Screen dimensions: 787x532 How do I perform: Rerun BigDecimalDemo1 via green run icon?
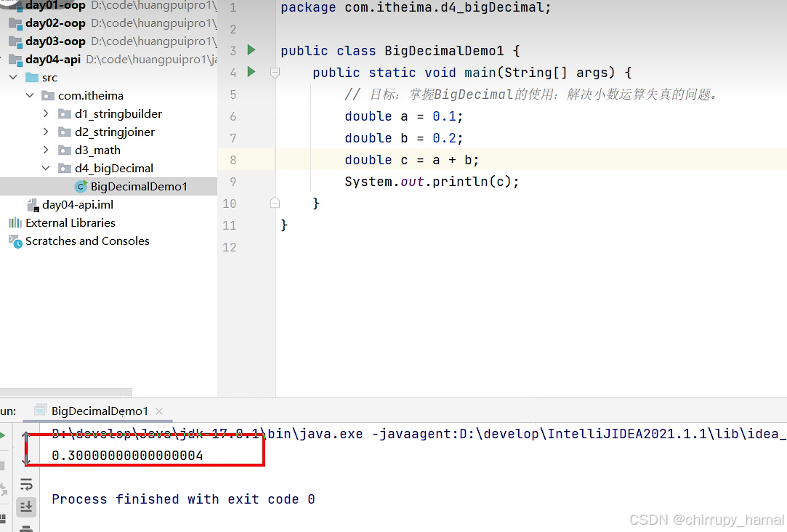point(2,435)
